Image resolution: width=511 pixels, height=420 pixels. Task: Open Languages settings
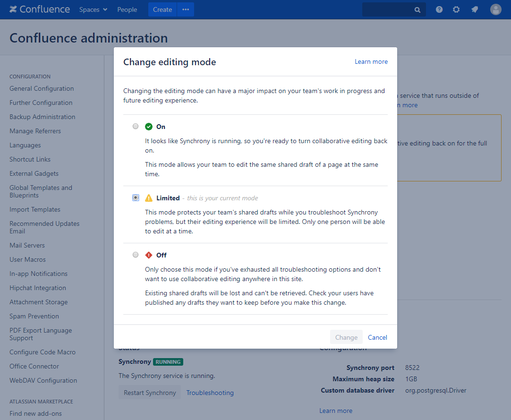tap(25, 145)
